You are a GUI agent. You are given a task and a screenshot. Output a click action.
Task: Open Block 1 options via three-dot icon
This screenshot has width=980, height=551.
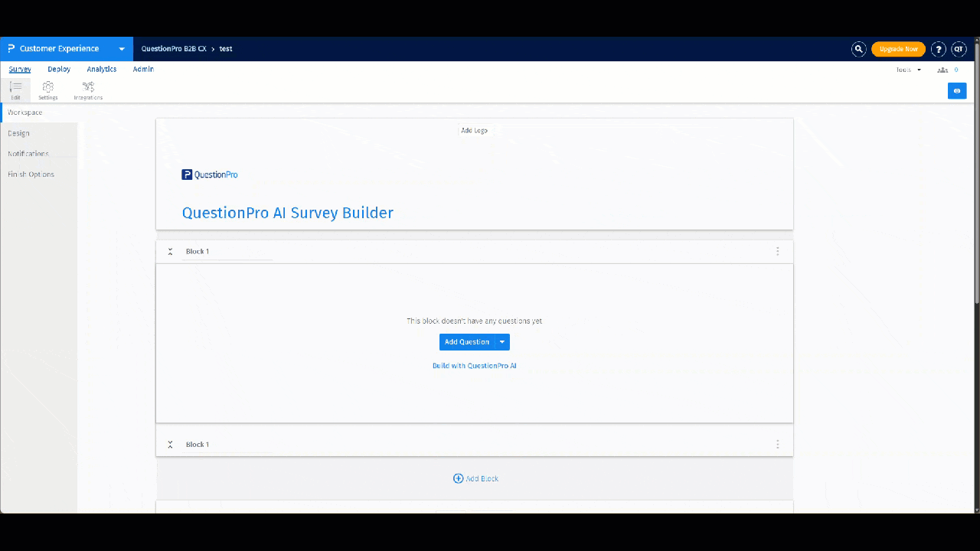coord(777,251)
